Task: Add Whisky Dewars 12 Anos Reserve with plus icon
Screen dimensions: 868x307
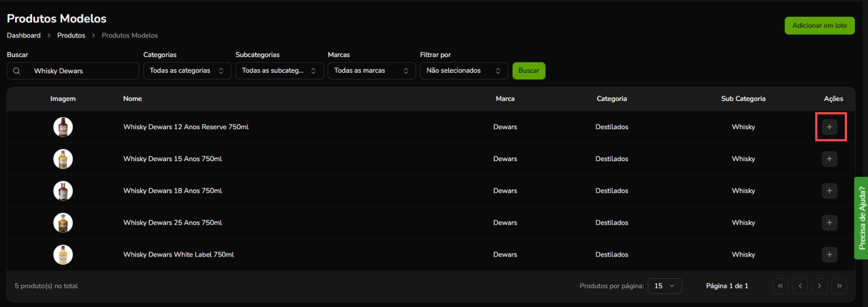Action: [829, 127]
